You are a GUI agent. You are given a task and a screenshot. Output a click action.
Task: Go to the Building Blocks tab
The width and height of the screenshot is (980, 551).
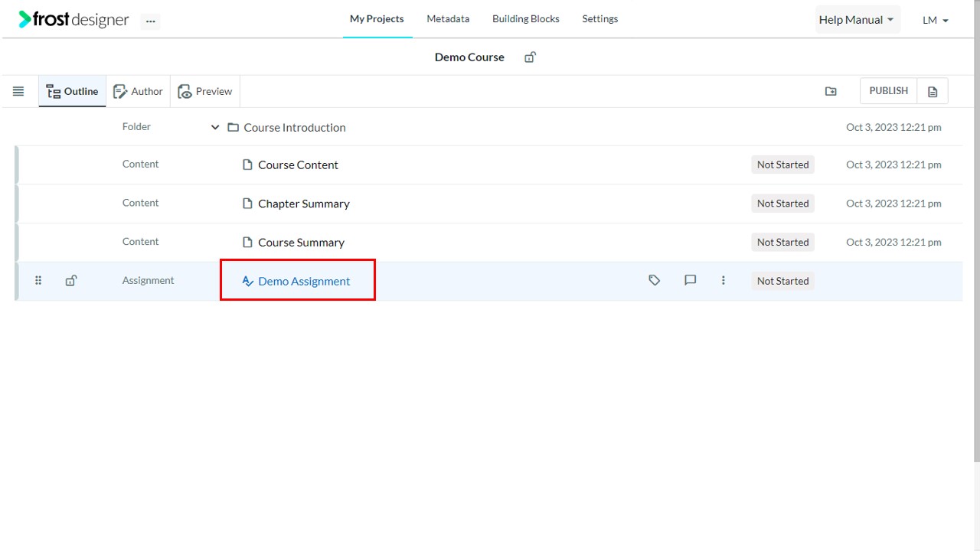pyautogui.click(x=526, y=18)
